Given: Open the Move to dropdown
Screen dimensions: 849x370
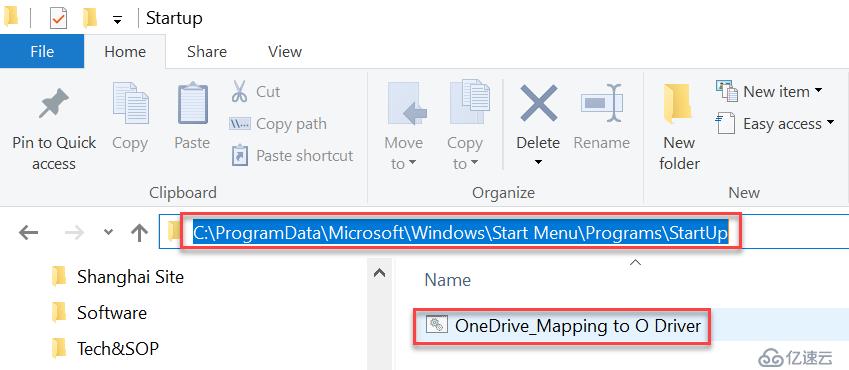Looking at the screenshot, I should point(403,153).
